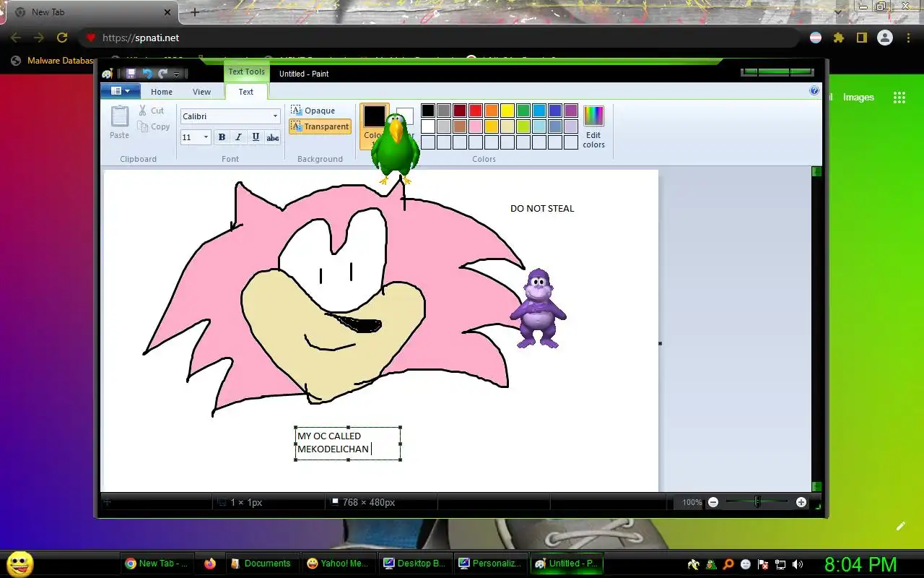Switch to the Home ribbon tab
Screen dimensions: 924x578
point(162,92)
